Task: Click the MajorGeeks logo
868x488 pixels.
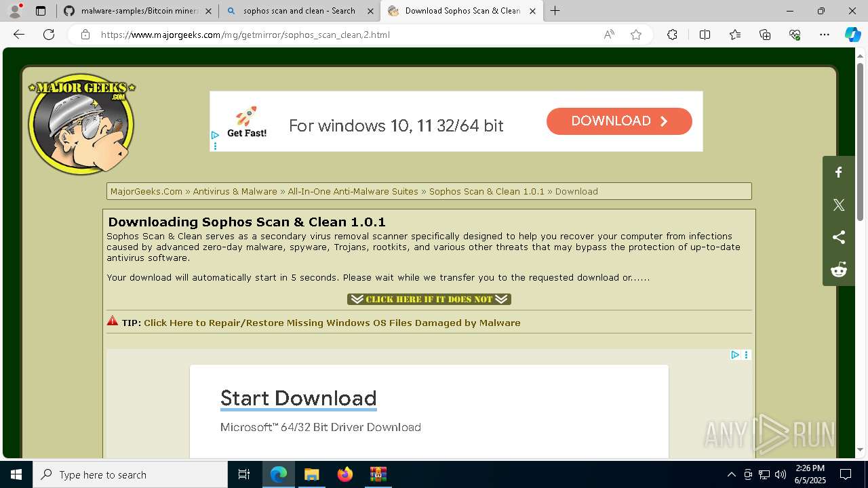Action: [81, 124]
